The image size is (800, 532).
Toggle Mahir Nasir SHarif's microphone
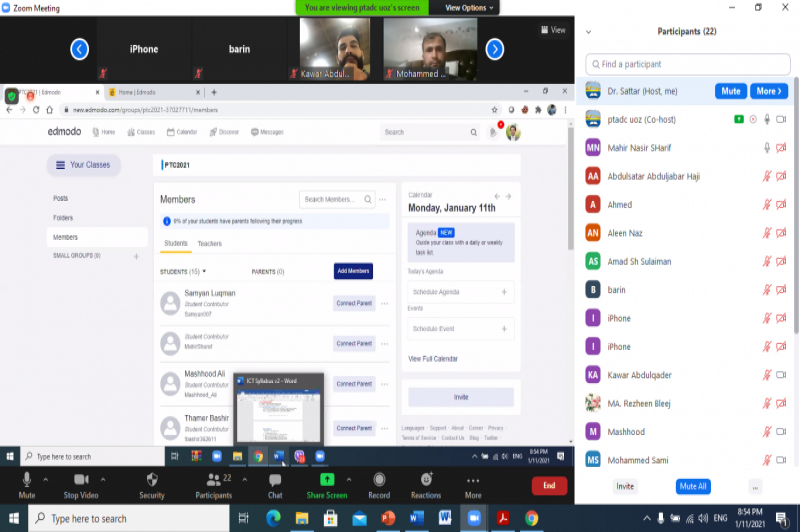[767, 148]
